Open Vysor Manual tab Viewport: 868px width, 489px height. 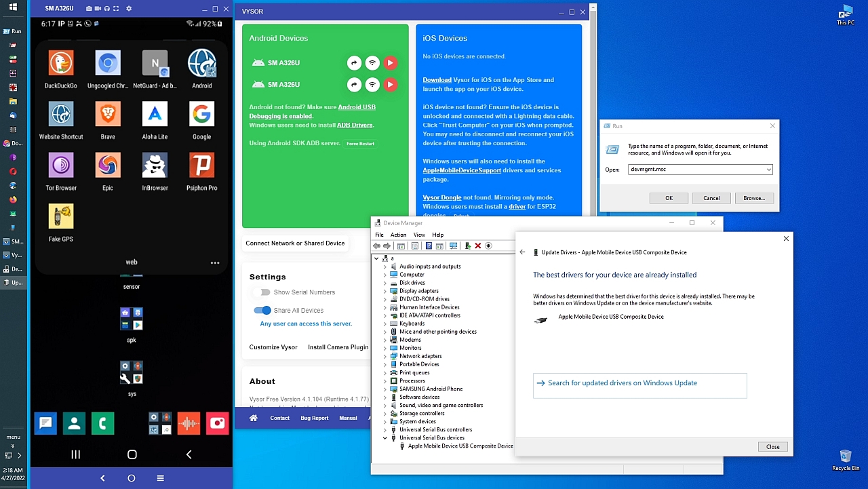coord(348,418)
